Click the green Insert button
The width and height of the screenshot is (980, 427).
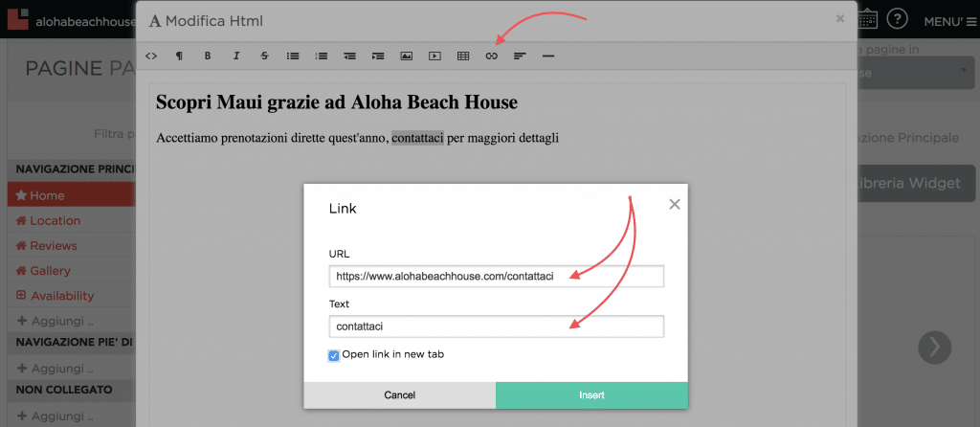tap(591, 395)
